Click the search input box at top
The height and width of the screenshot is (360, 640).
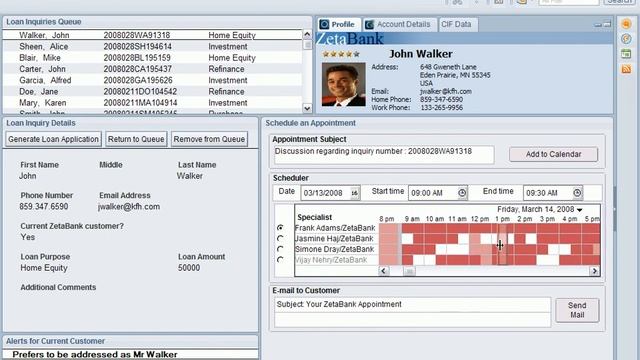pyautogui.click(x=569, y=2)
